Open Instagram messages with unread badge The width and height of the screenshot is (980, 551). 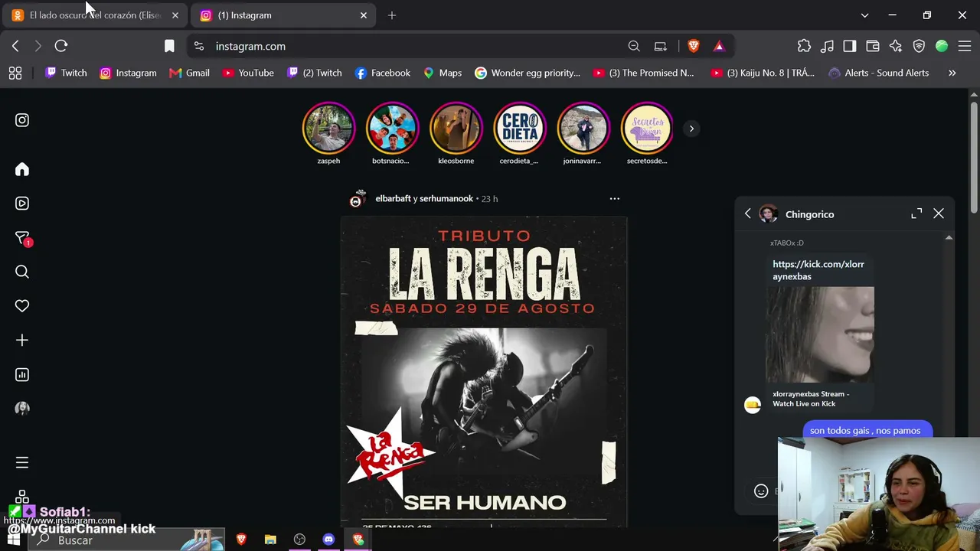(x=22, y=238)
